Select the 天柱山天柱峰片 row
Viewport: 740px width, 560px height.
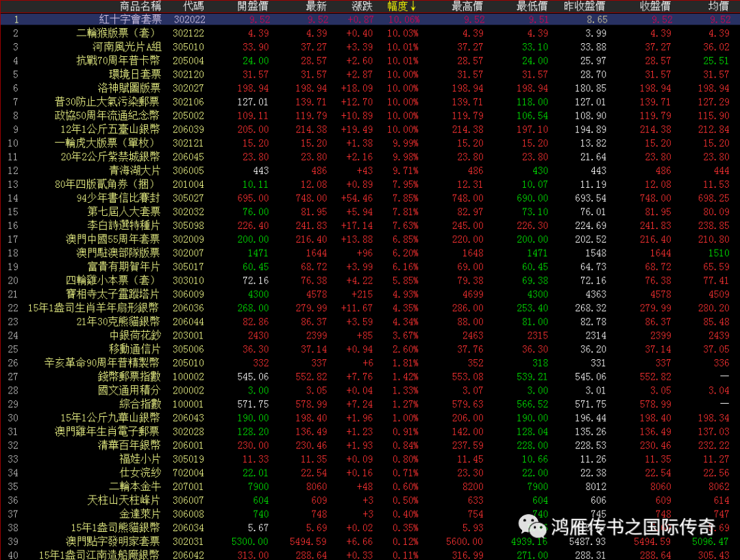[x=370, y=500]
